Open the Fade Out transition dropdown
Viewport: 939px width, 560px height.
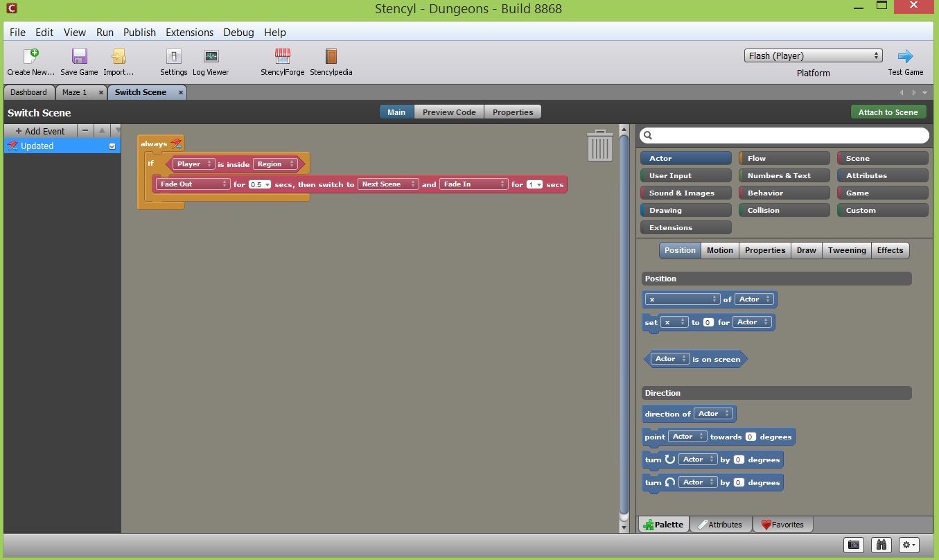[193, 184]
